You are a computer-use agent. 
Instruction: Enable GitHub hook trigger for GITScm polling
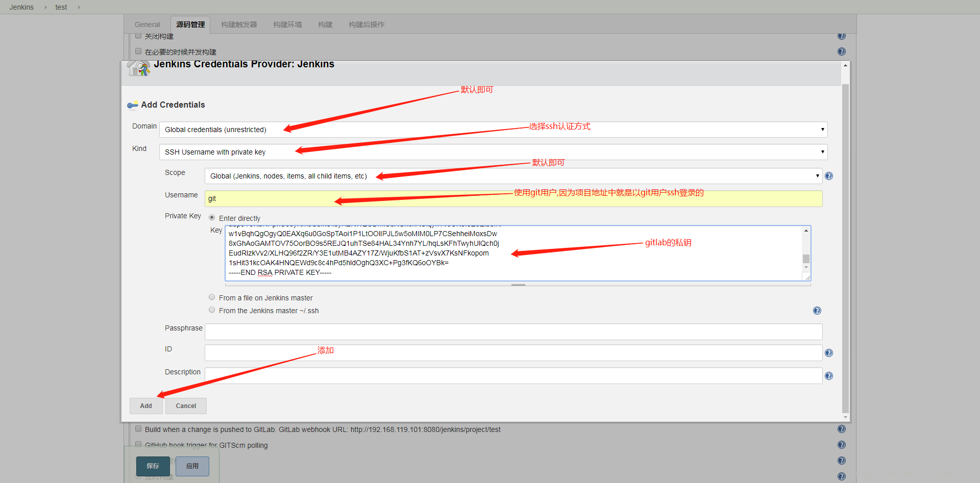click(x=138, y=444)
